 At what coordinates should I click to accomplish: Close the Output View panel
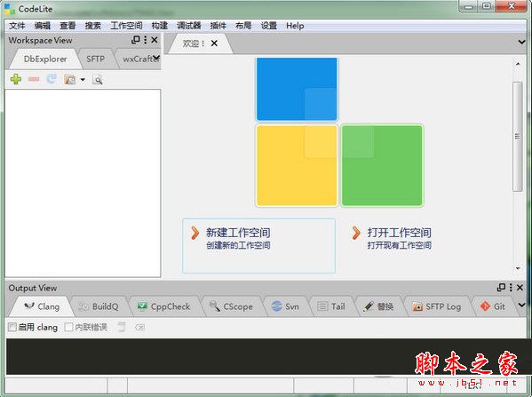[520, 288]
